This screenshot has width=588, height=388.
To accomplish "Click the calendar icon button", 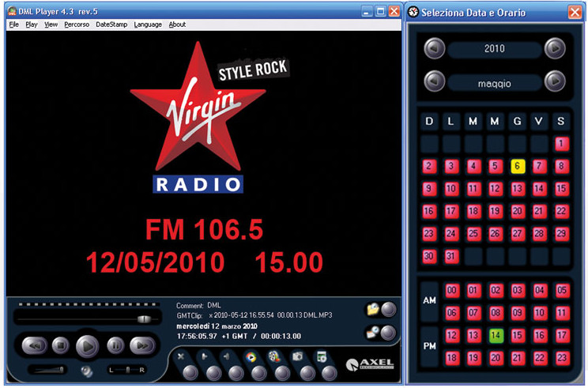I will [x=322, y=357].
